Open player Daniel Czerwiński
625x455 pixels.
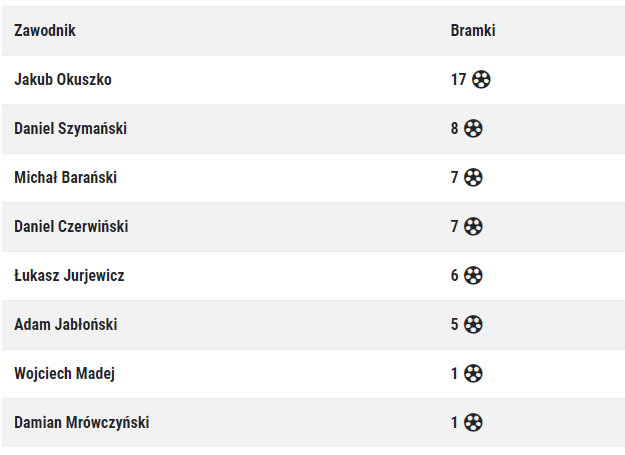pos(71,226)
